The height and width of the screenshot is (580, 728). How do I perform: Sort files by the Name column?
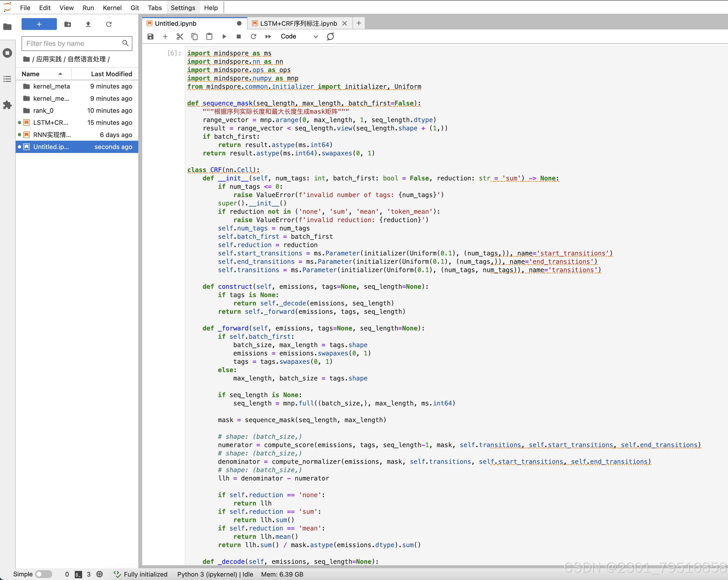[x=31, y=74]
